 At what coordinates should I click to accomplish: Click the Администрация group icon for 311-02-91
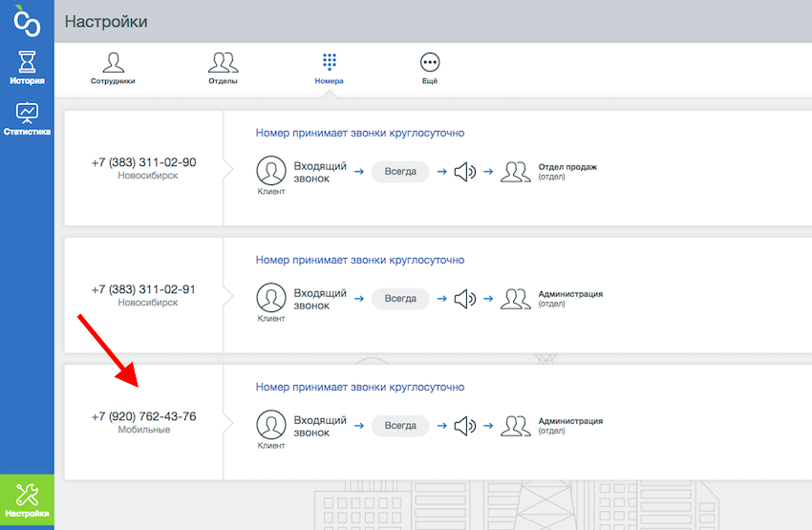pos(516,299)
